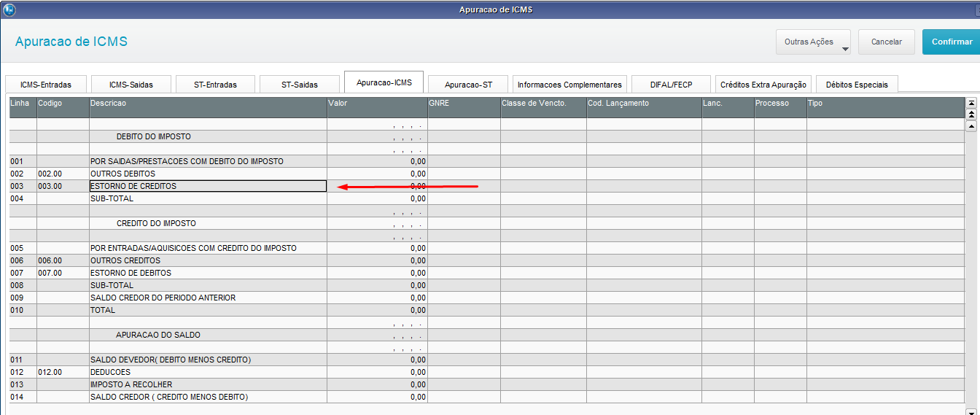
Task: Click code cell 002.00
Action: 63,174
